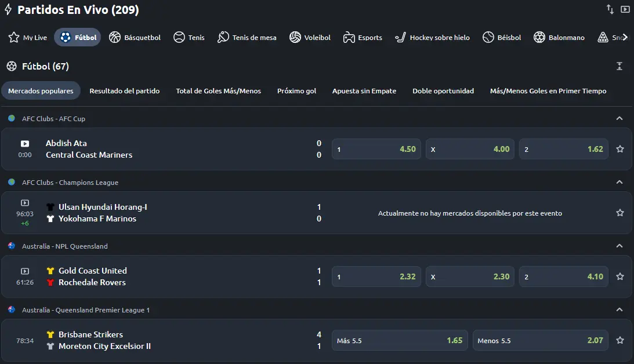Viewport: 634px width, 364px height.
Task: Click the Australia - NPL Queensland league title
Action: coord(65,246)
